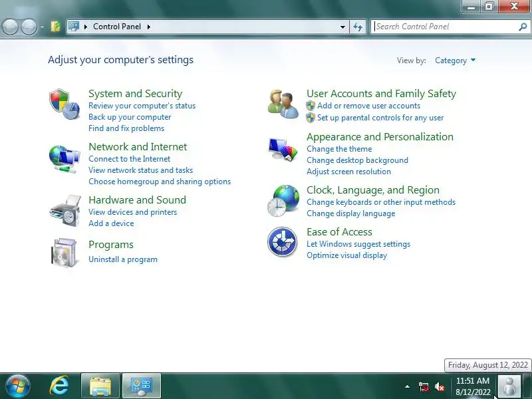Click the User Accounts people icon

coord(283,104)
